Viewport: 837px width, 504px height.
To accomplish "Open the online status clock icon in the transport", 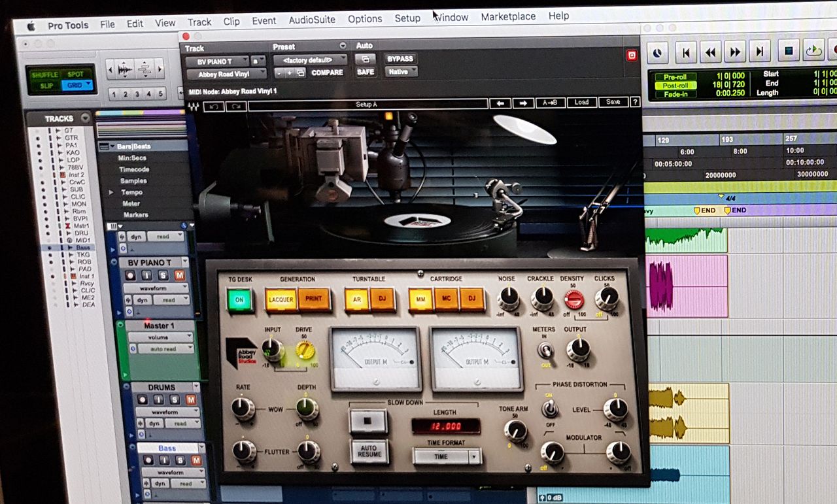I will pyautogui.click(x=657, y=52).
